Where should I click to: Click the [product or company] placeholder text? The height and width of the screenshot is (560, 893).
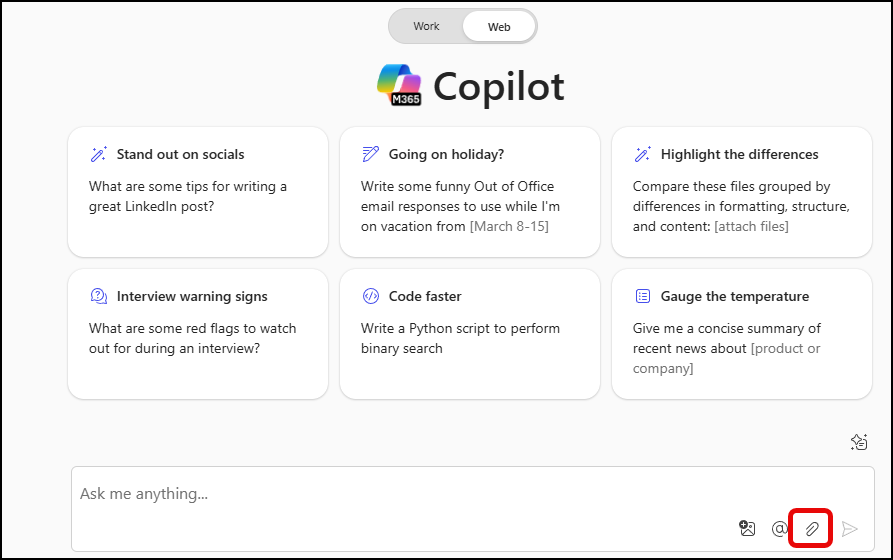(x=727, y=358)
